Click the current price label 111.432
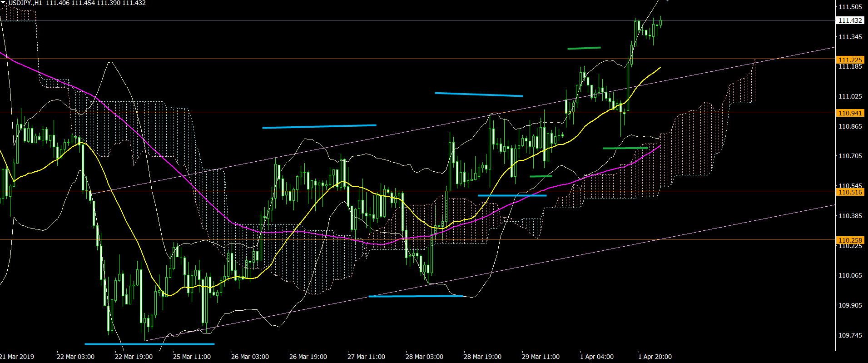The height and width of the screenshot is (363, 868). click(x=850, y=20)
